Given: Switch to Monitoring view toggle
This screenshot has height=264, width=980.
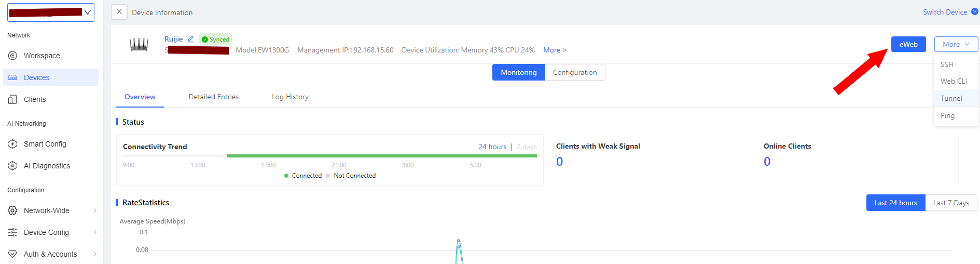Looking at the screenshot, I should point(518,72).
